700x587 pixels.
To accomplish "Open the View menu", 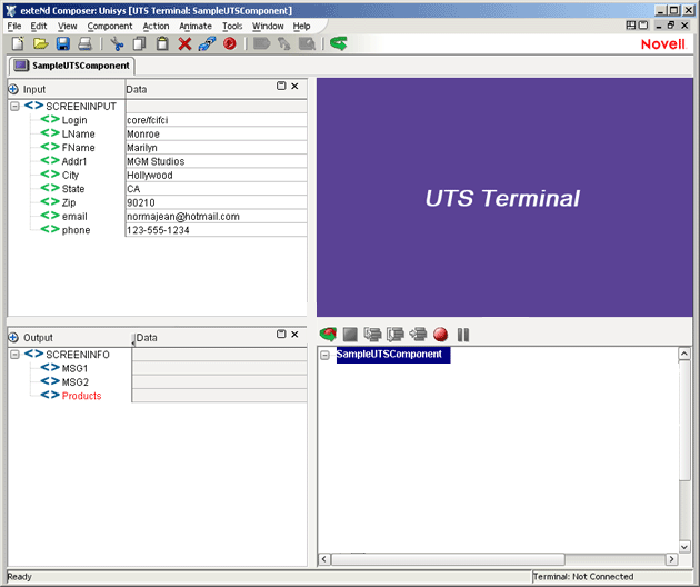I will point(67,26).
